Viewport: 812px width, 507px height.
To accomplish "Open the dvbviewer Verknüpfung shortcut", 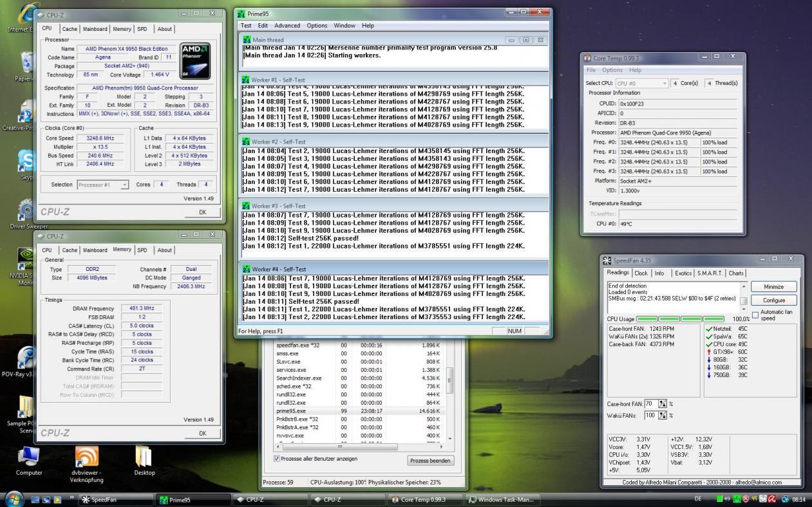I will coord(87,456).
